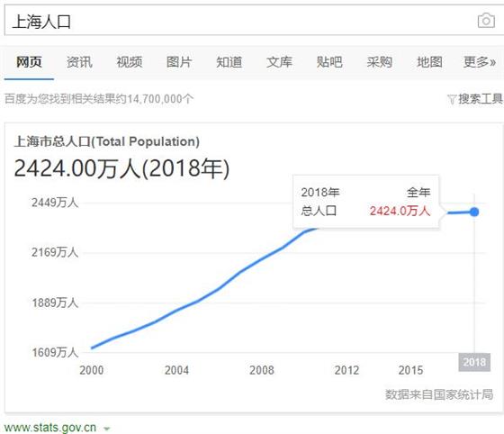Go to the 文库 tab

click(279, 62)
